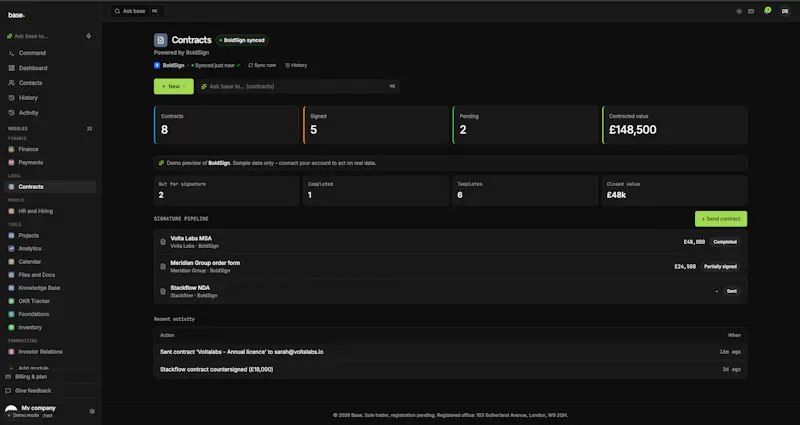Click the Completed 1 tile
800x425 pixels.
point(376,190)
